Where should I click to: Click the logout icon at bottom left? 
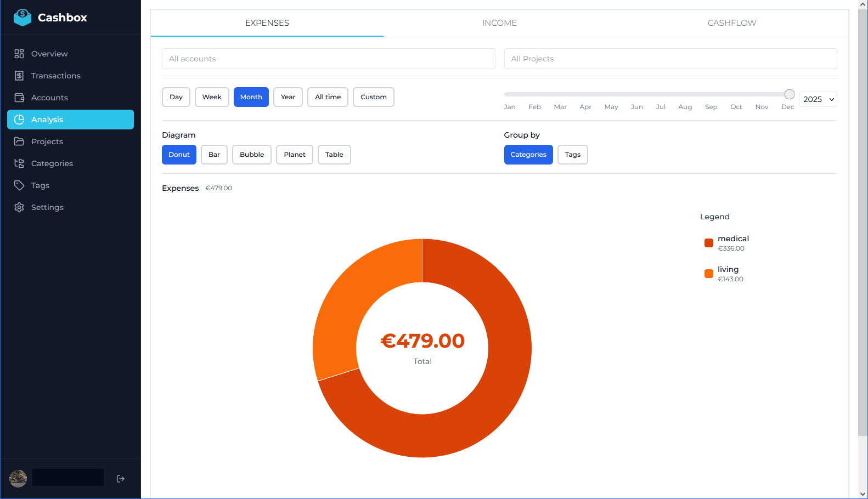click(x=121, y=479)
